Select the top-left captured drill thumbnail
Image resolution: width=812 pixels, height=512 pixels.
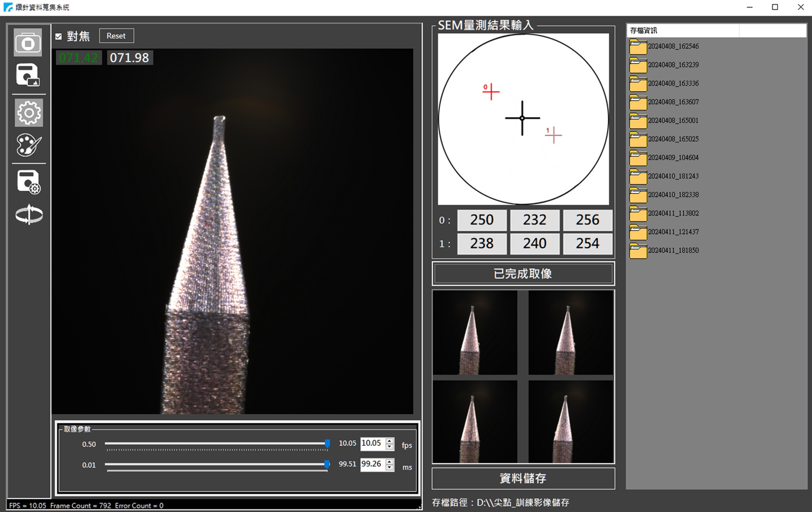pos(475,333)
